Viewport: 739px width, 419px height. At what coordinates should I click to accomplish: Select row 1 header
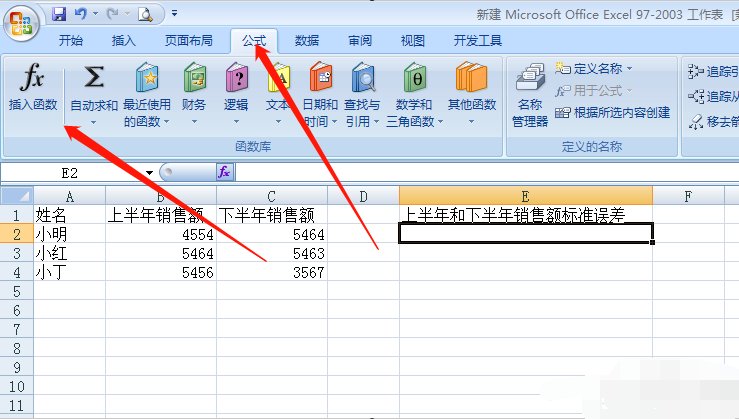(x=16, y=215)
